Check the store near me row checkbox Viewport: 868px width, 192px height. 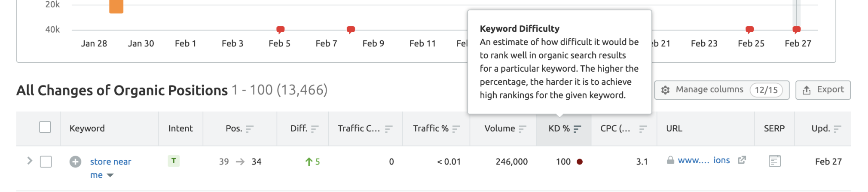click(x=46, y=162)
